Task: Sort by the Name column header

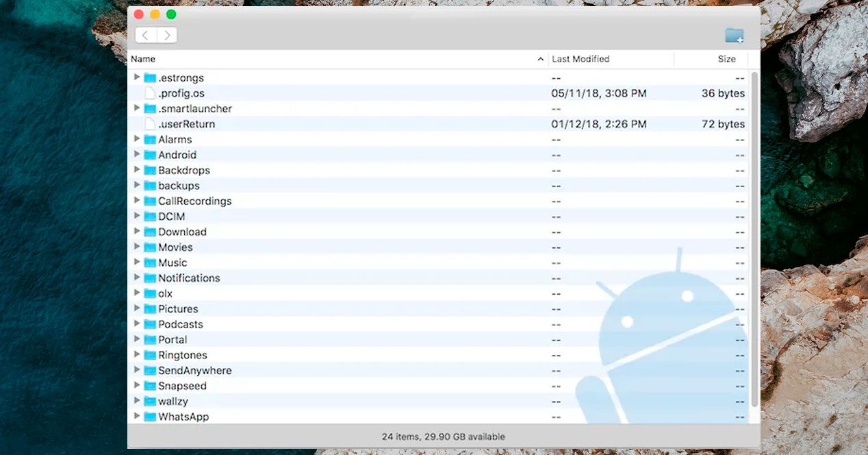Action: coord(338,59)
